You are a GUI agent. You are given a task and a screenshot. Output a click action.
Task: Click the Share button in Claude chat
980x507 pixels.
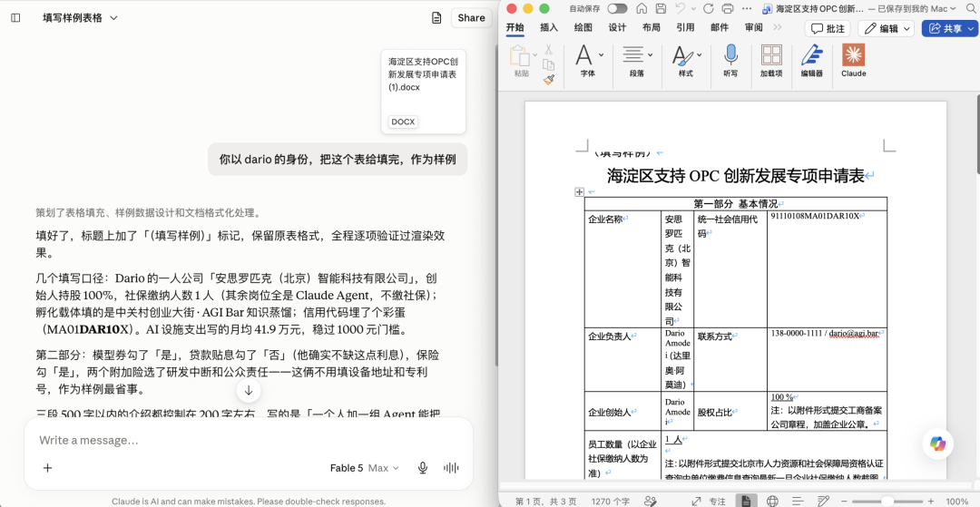click(471, 18)
